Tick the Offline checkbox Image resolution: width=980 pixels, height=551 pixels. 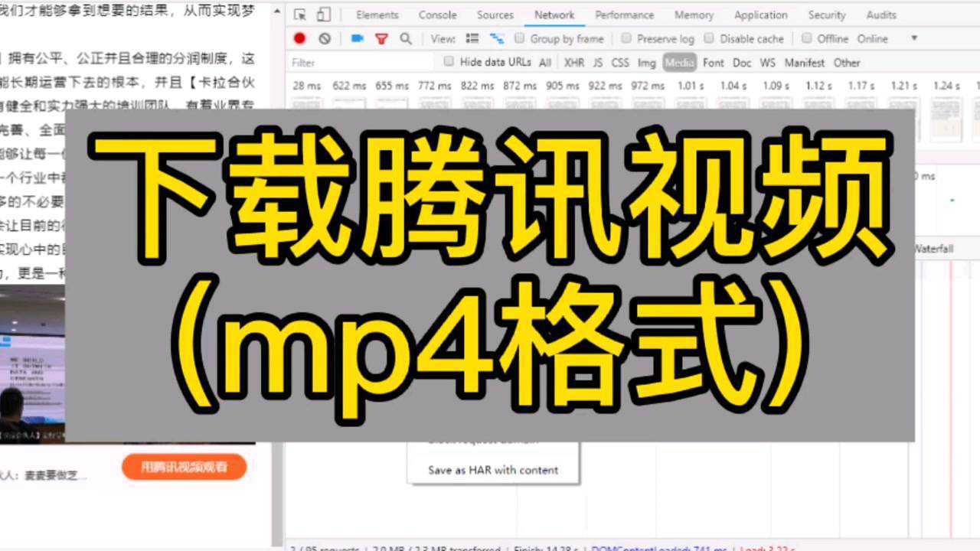click(x=807, y=38)
